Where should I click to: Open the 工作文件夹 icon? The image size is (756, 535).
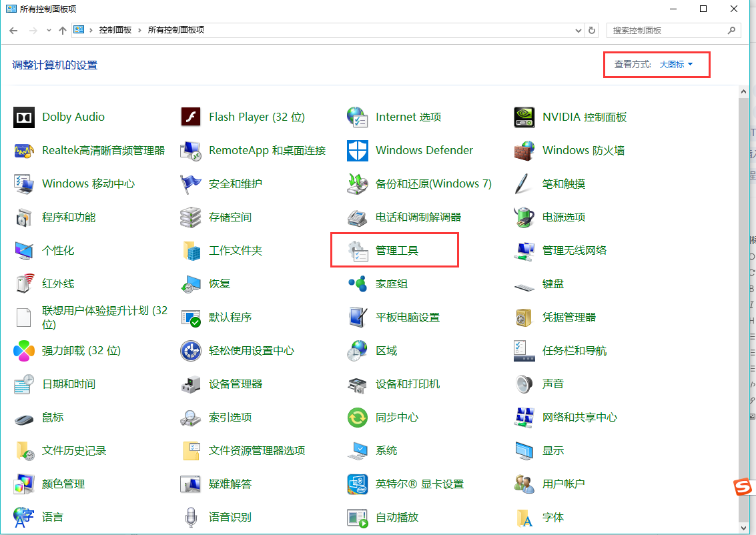click(x=191, y=251)
